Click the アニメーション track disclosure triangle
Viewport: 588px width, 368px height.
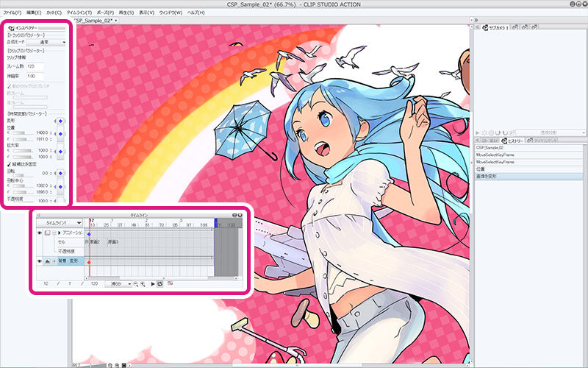[x=60, y=233]
